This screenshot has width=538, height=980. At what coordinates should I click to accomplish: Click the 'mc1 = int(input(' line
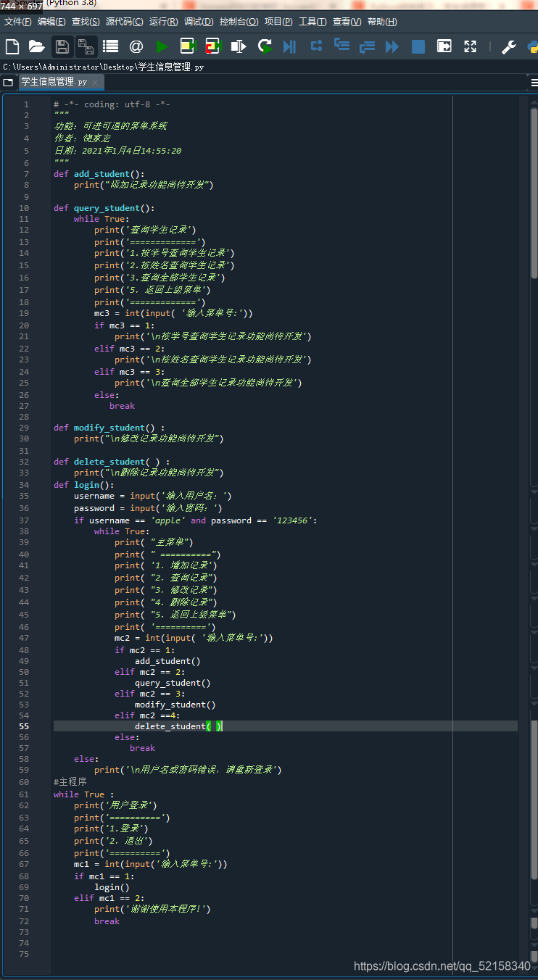pos(150,864)
